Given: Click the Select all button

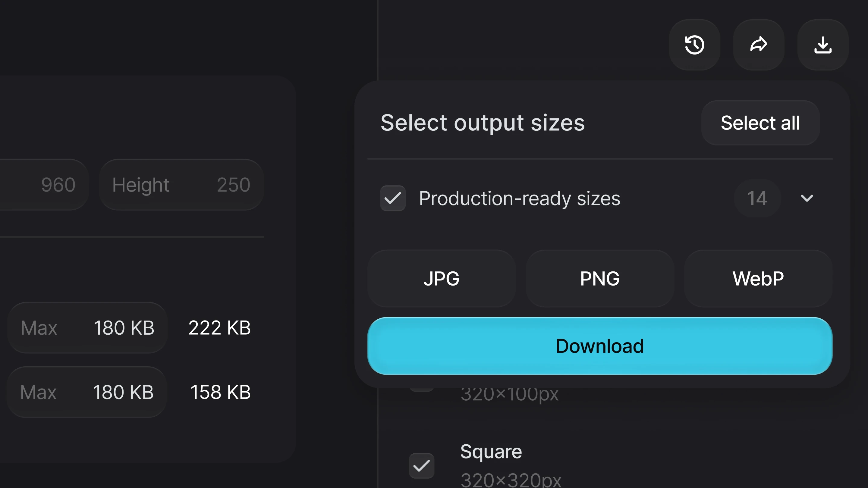Looking at the screenshot, I should [760, 123].
